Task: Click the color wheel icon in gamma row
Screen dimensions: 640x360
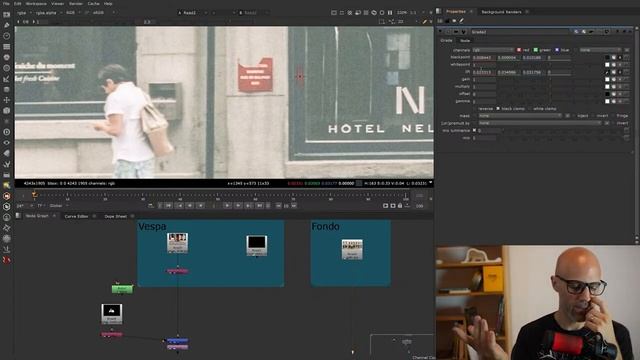Action: (613, 101)
